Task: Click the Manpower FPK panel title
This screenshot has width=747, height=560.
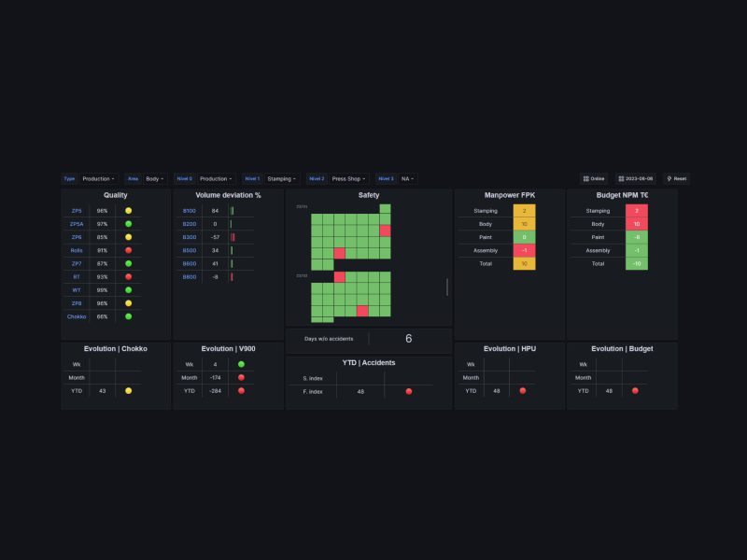Action: [x=510, y=195]
